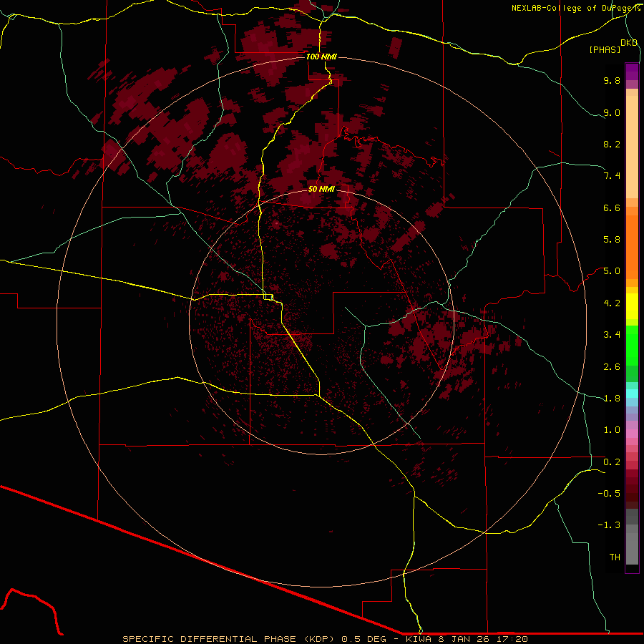
Task: Click the 2.6 value on the color scale
Action: pos(612,367)
